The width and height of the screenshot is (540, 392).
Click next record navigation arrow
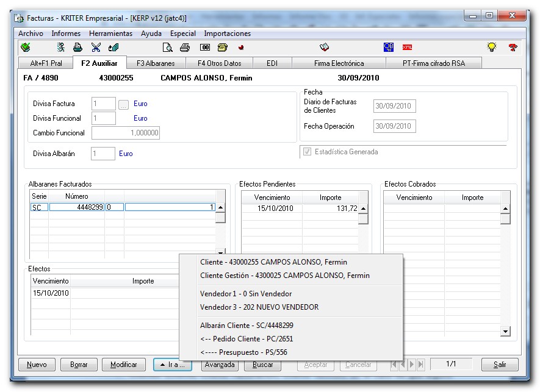coord(411,365)
